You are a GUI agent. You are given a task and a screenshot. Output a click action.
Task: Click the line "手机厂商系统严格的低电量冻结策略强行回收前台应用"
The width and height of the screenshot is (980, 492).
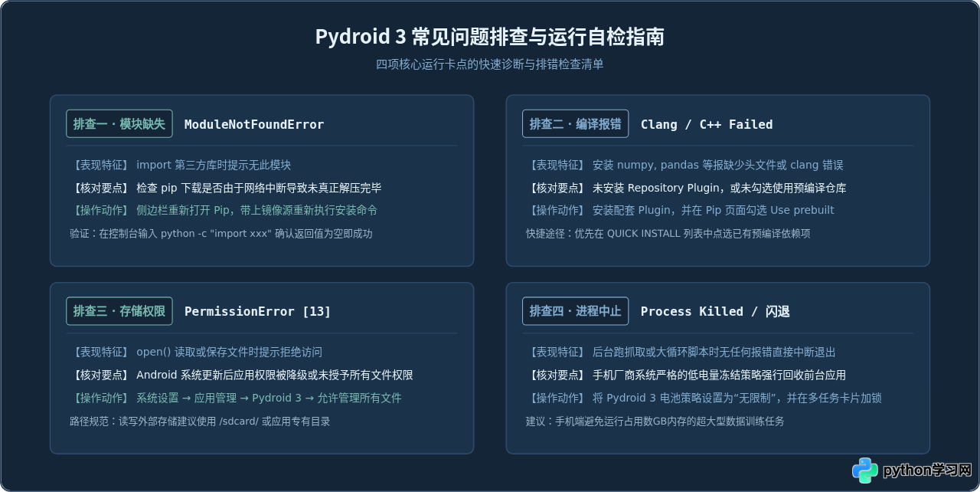pos(719,375)
